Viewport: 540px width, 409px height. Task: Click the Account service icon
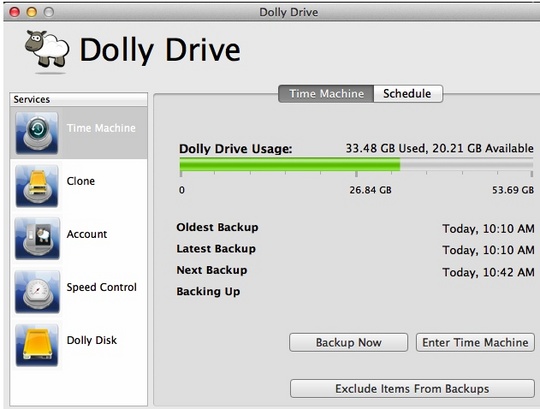37,239
